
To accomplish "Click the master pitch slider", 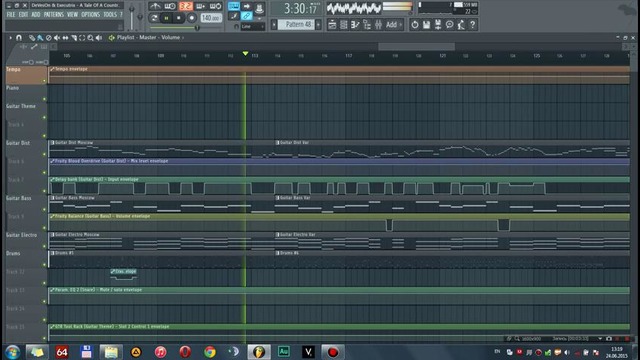I will tap(140, 17).
